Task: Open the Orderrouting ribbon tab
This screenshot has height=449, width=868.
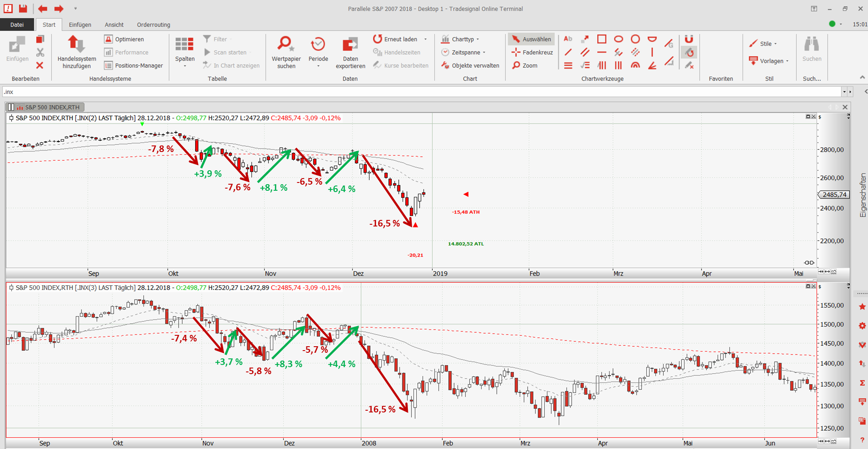Action: (x=153, y=25)
